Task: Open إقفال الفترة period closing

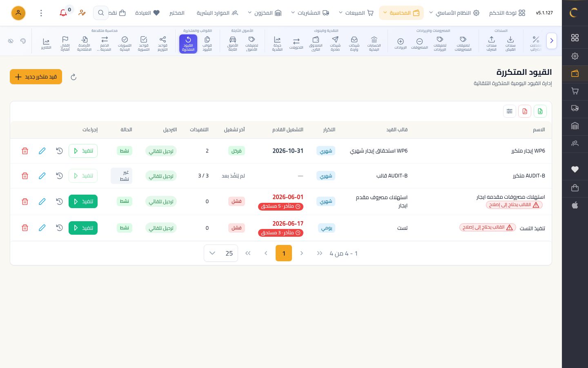Action: coord(65,44)
